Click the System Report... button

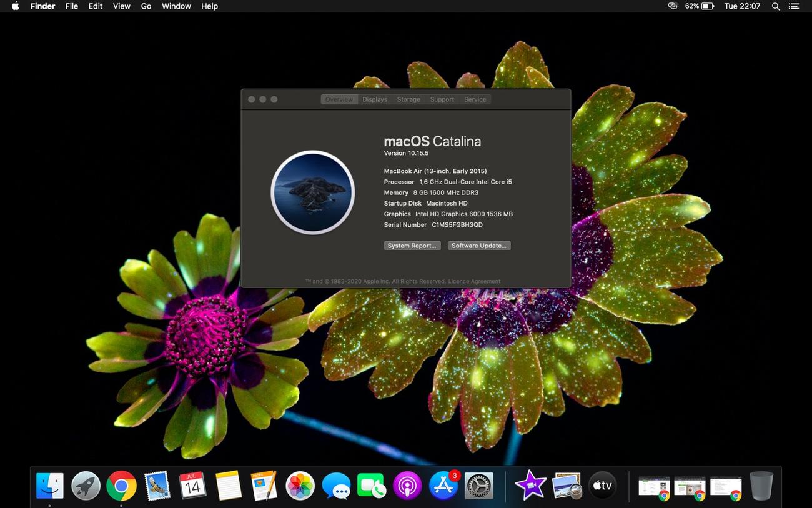[x=412, y=246]
